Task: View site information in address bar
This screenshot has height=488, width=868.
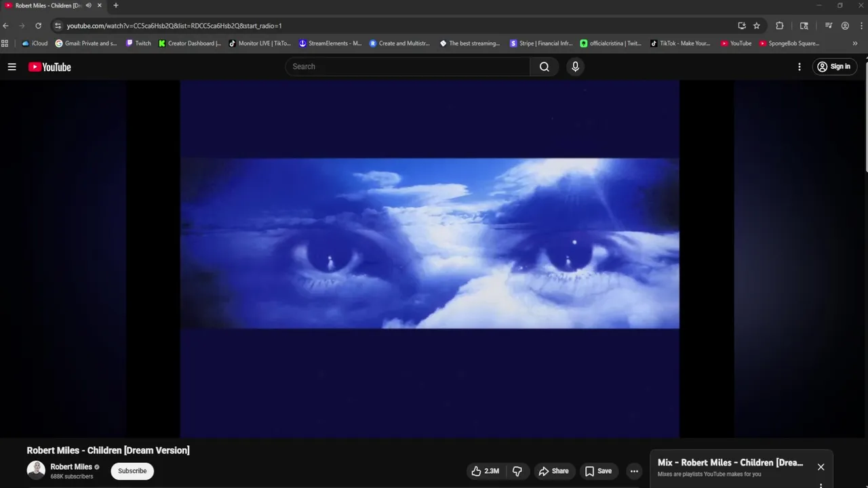Action: point(58,26)
